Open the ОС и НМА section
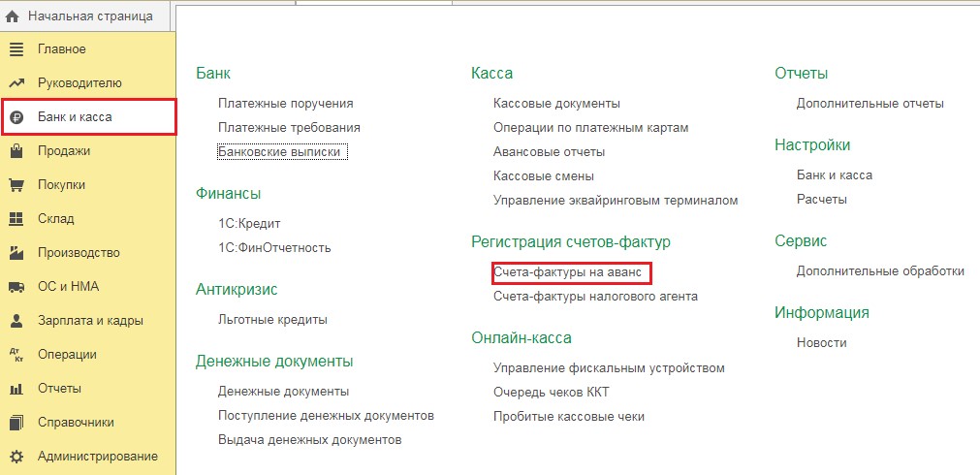The width and height of the screenshot is (980, 475). click(x=88, y=287)
